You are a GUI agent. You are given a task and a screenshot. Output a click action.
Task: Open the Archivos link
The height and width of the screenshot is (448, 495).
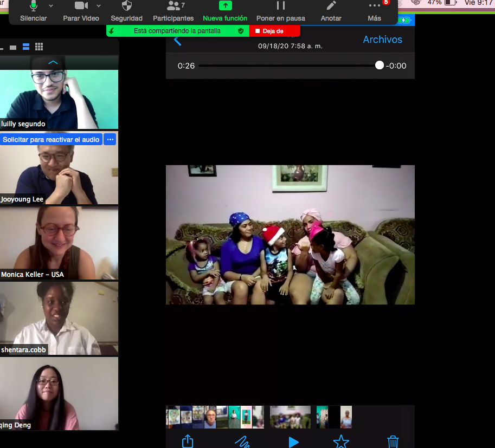tap(383, 40)
